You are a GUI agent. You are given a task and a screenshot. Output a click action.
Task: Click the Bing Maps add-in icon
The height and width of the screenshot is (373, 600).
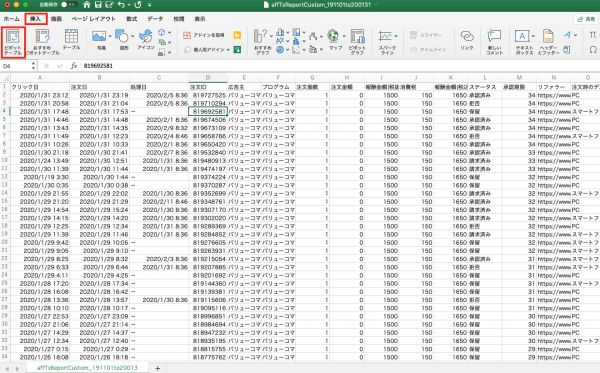(237, 35)
